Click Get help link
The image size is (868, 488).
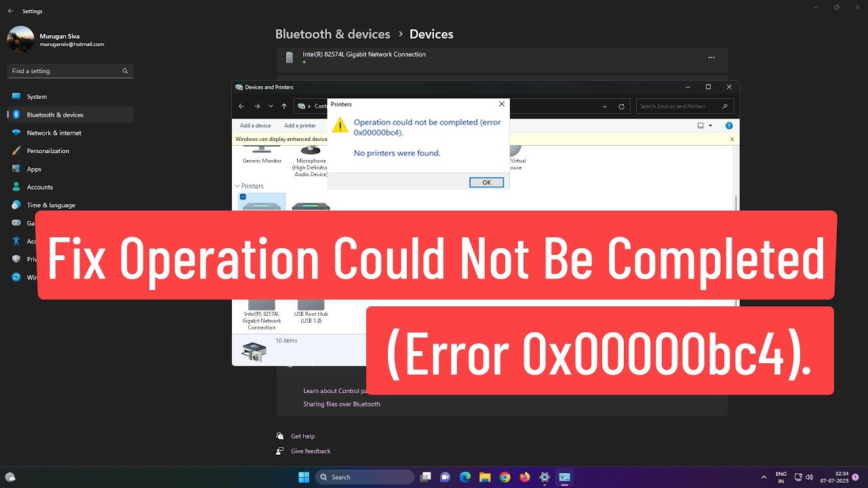pyautogui.click(x=303, y=436)
